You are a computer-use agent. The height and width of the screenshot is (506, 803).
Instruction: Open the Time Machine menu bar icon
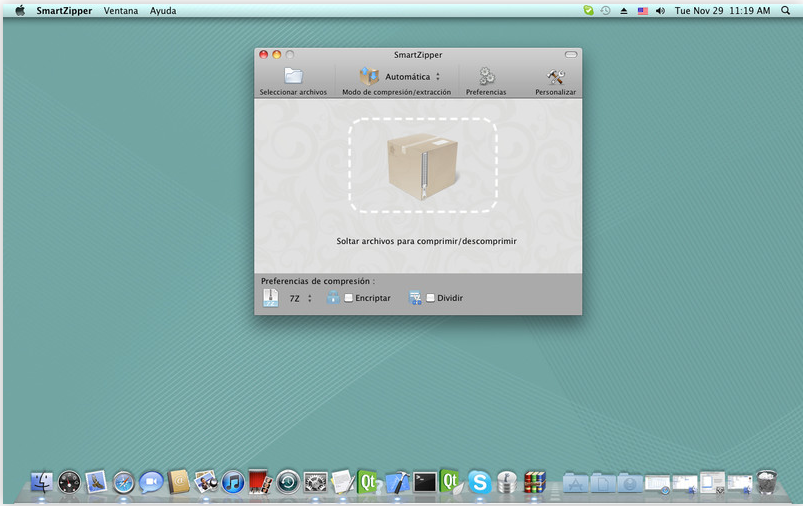click(x=605, y=10)
